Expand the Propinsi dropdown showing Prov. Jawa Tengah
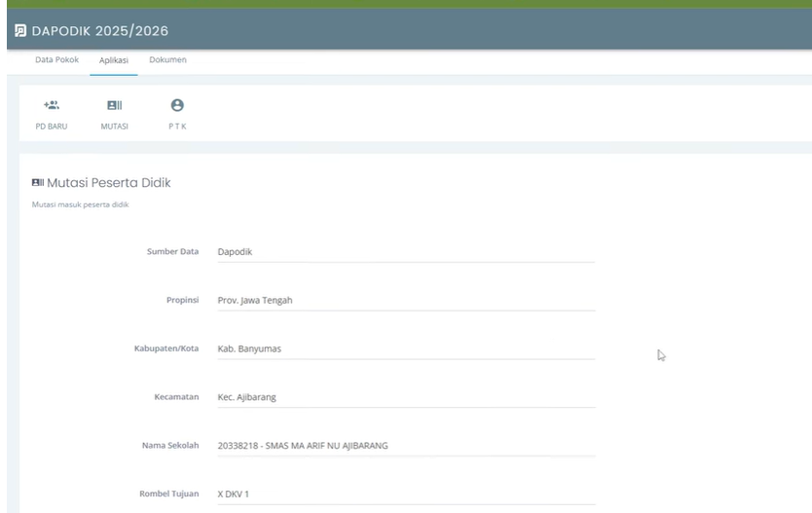Image resolution: width=812 pixels, height=513 pixels. (x=404, y=300)
